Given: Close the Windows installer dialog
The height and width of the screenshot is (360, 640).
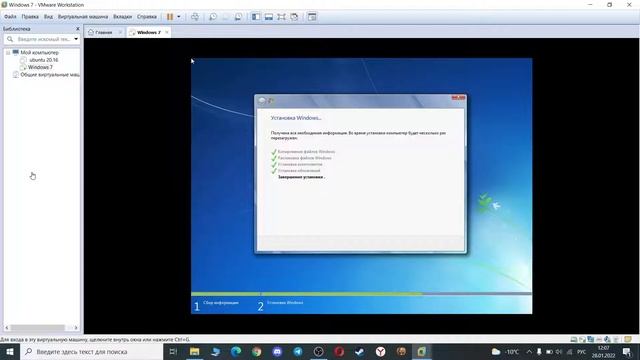Looking at the screenshot, I should pyautogui.click(x=458, y=98).
